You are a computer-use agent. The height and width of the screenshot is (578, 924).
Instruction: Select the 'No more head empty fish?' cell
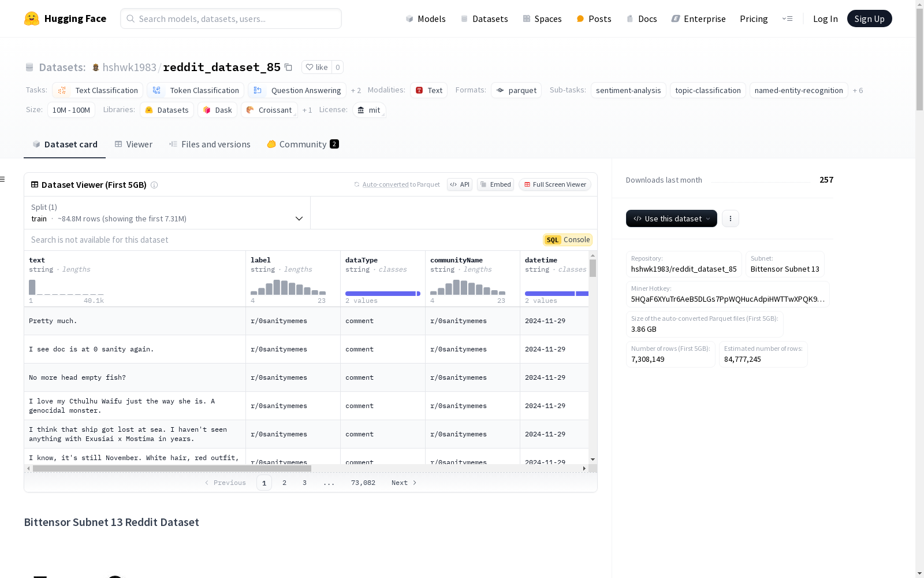click(135, 377)
